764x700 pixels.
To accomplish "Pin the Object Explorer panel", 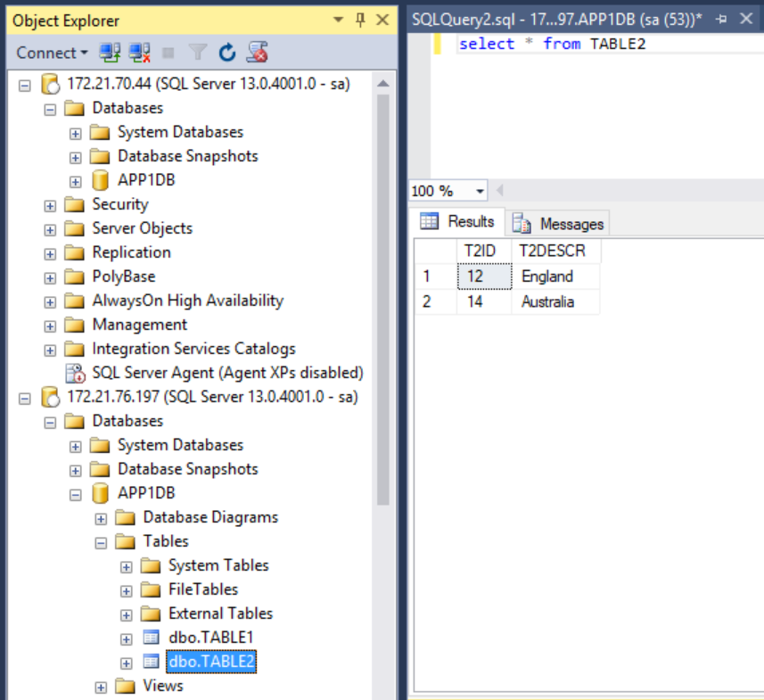I will coord(362,20).
